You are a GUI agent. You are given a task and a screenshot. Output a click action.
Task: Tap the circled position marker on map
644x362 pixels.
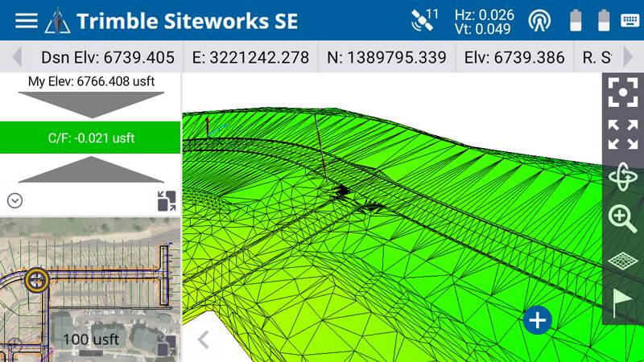point(36,280)
